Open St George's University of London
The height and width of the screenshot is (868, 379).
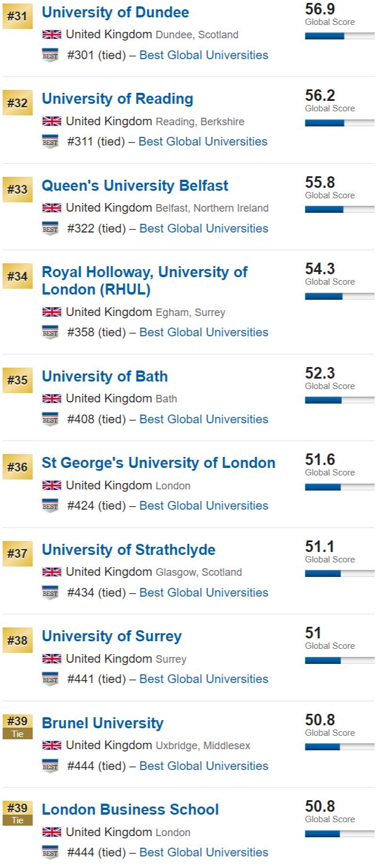[159, 463]
